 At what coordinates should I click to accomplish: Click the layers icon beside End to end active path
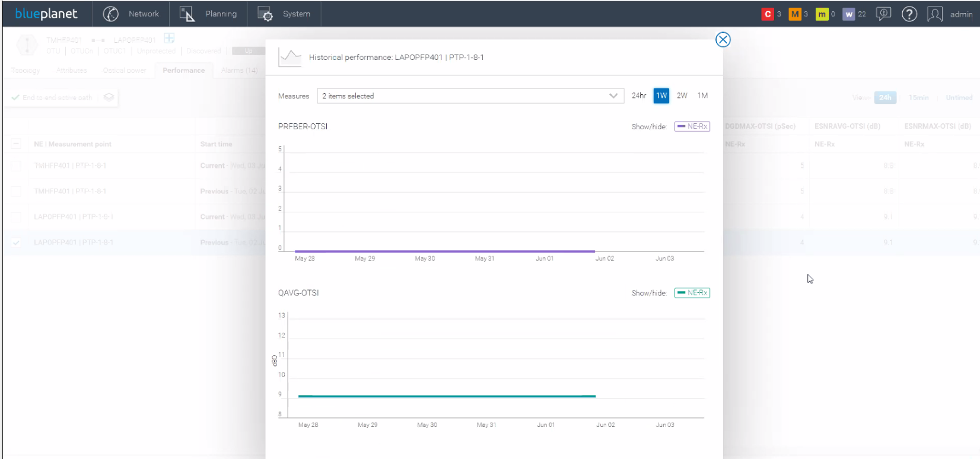[x=109, y=97]
